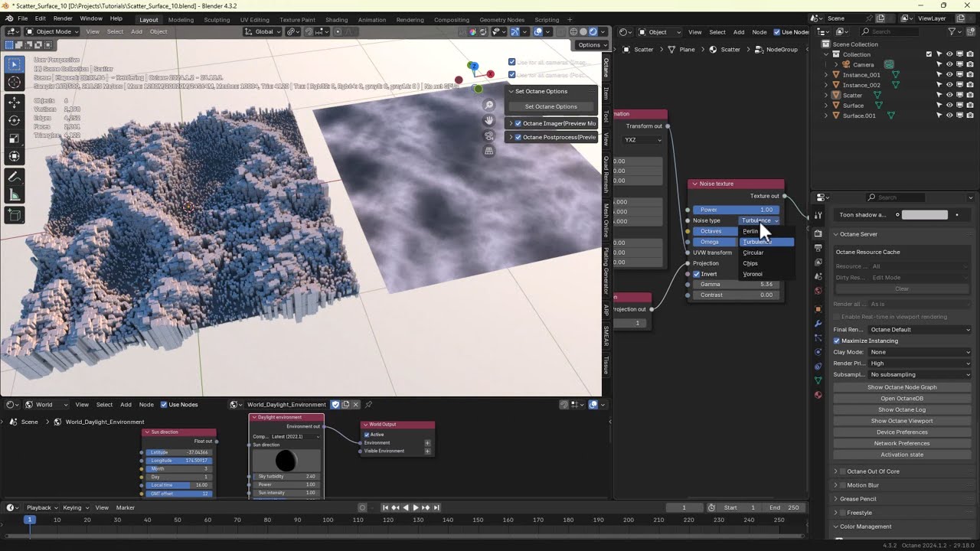
Task: Select the Measure tool
Action: click(14, 196)
